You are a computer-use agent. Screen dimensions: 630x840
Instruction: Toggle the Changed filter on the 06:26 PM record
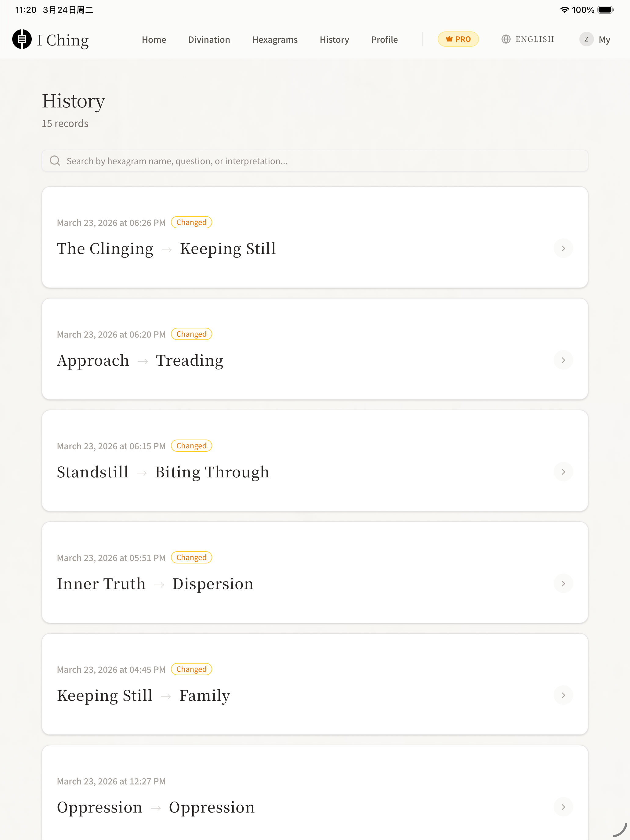[191, 222]
